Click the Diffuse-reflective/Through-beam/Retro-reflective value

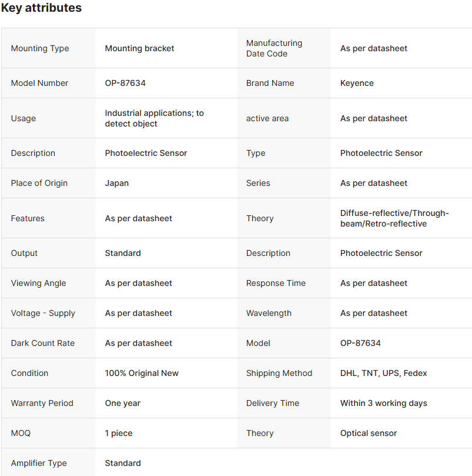tap(394, 218)
